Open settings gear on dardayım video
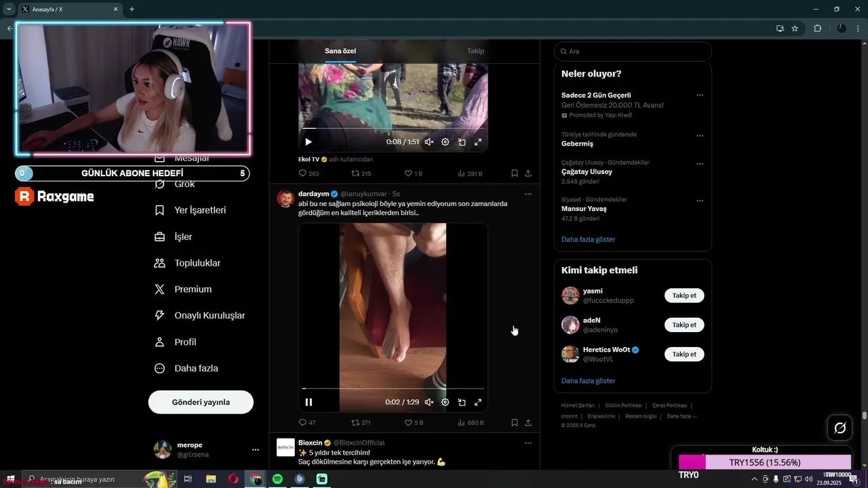868x488 pixels. (446, 402)
